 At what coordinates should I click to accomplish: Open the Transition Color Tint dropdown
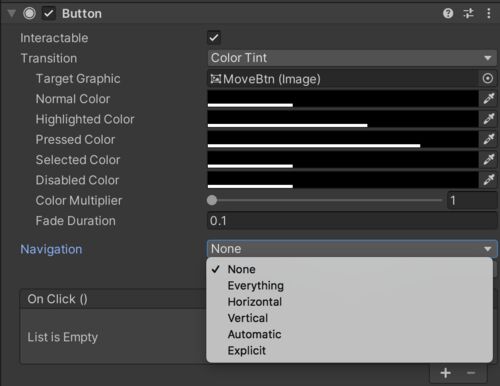[x=352, y=58]
